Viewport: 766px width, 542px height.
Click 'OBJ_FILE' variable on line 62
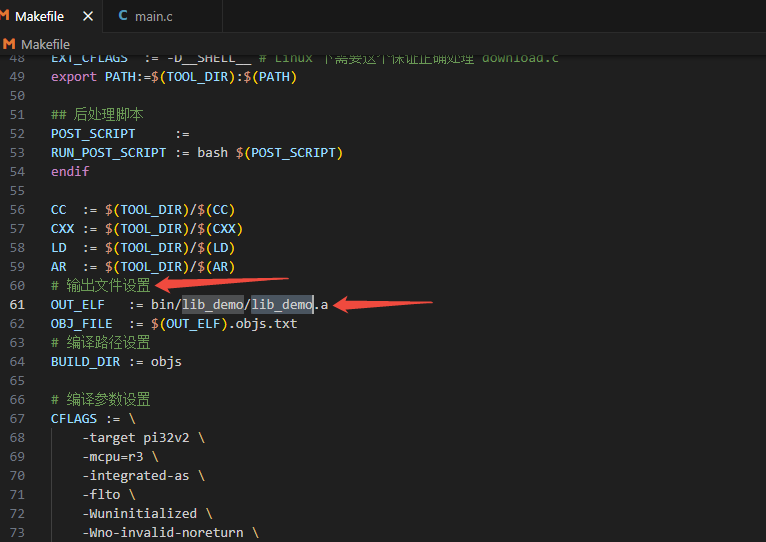click(82, 324)
